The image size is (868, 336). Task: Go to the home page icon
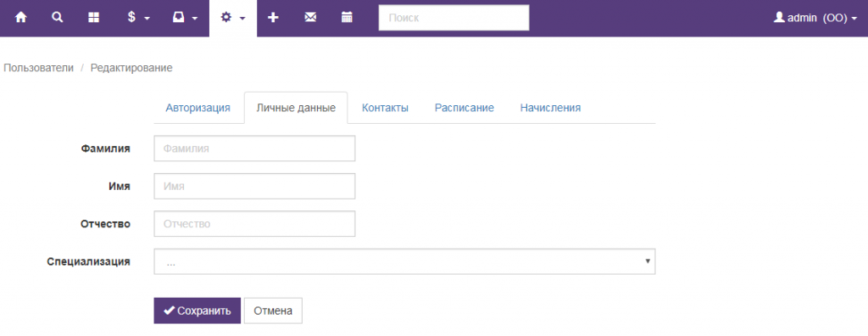click(20, 18)
